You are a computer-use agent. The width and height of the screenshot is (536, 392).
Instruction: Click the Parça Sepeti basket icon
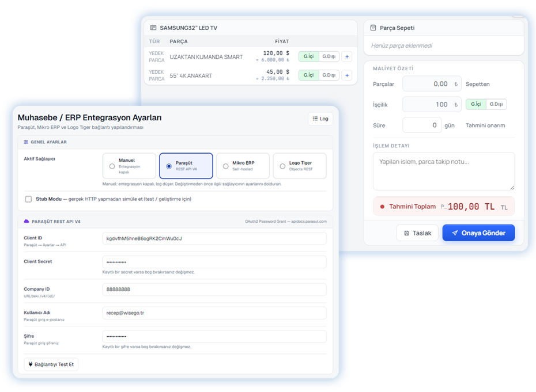pyautogui.click(x=373, y=28)
